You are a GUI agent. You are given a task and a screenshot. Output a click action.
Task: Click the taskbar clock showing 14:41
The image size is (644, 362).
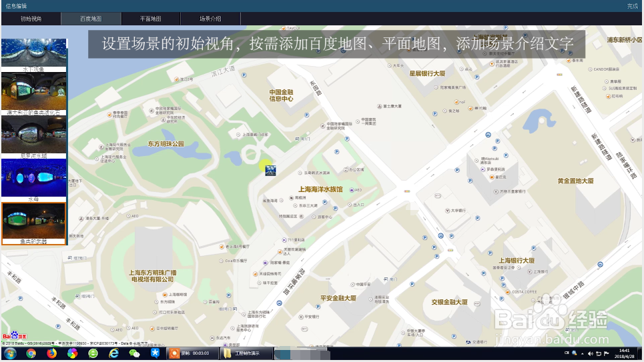(624, 353)
